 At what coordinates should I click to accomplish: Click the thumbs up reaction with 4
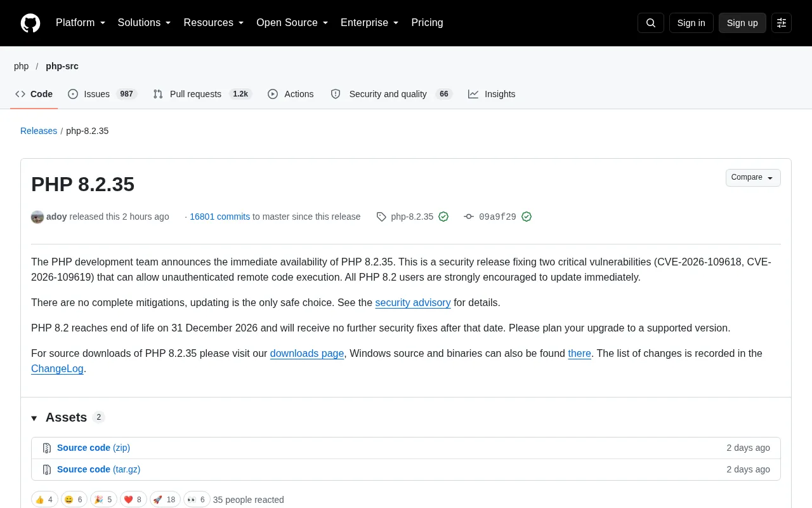pyautogui.click(x=44, y=500)
